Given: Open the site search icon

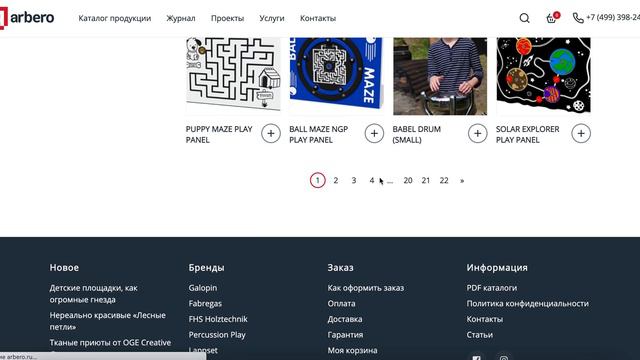Looking at the screenshot, I should pyautogui.click(x=524, y=18).
